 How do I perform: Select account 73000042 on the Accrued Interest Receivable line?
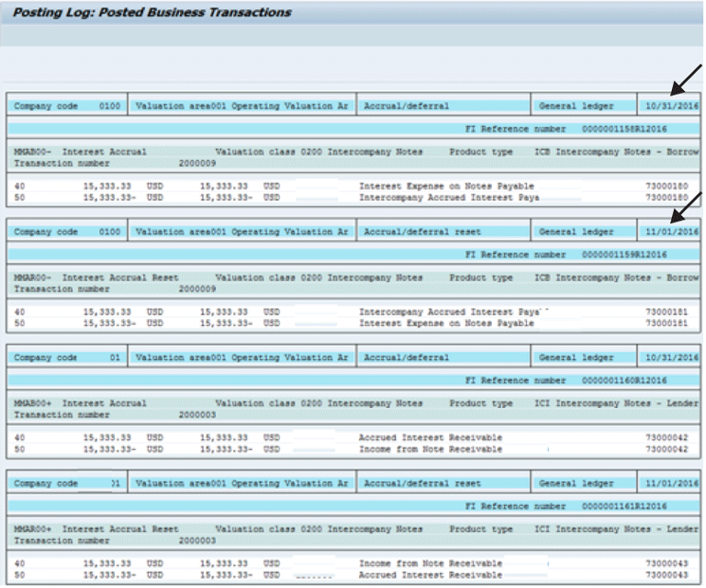(x=669, y=437)
